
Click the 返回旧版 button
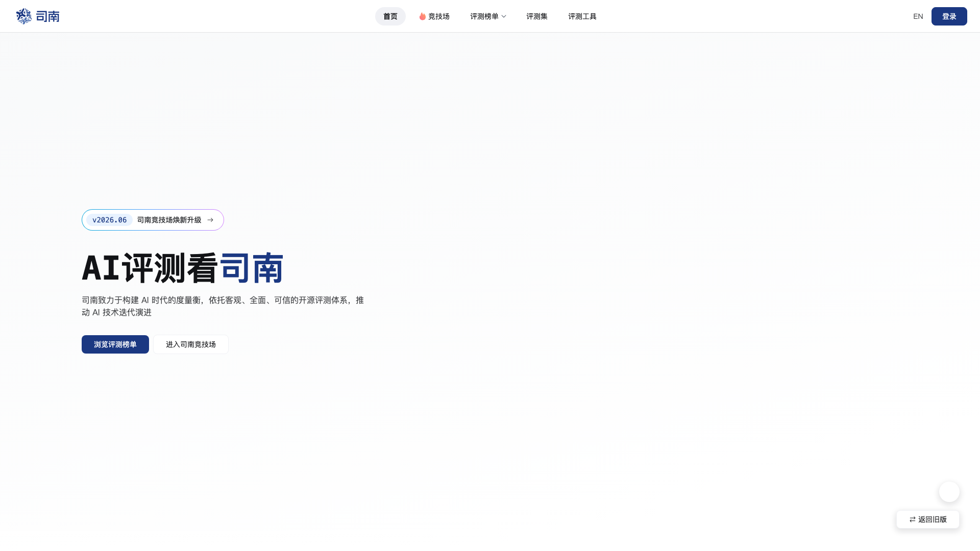[928, 519]
